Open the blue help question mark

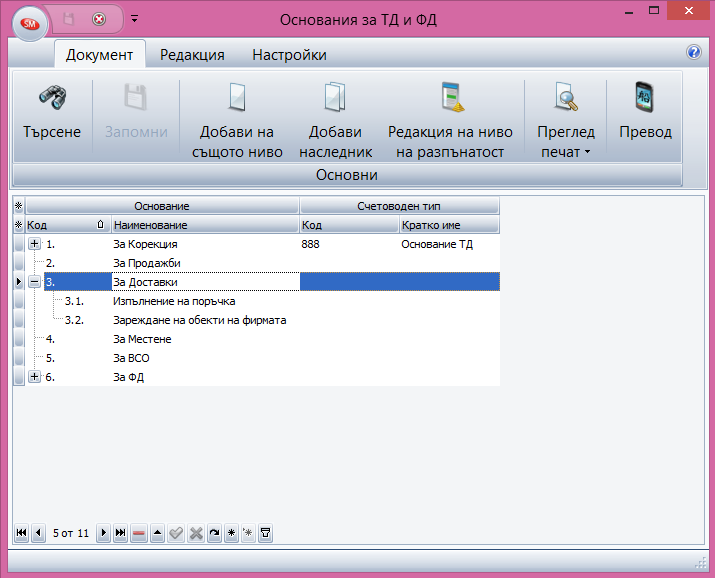(694, 52)
